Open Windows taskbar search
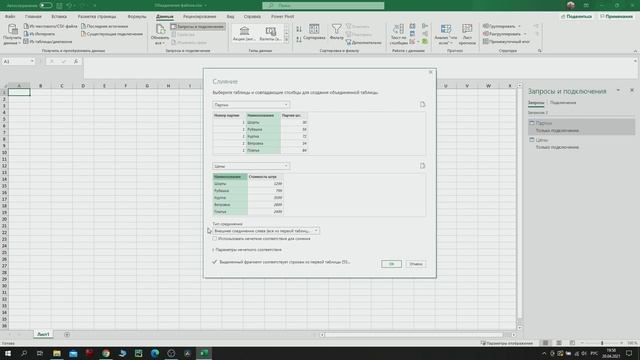Screen dimensions: 640x360 pyautogui.click(x=24, y=353)
